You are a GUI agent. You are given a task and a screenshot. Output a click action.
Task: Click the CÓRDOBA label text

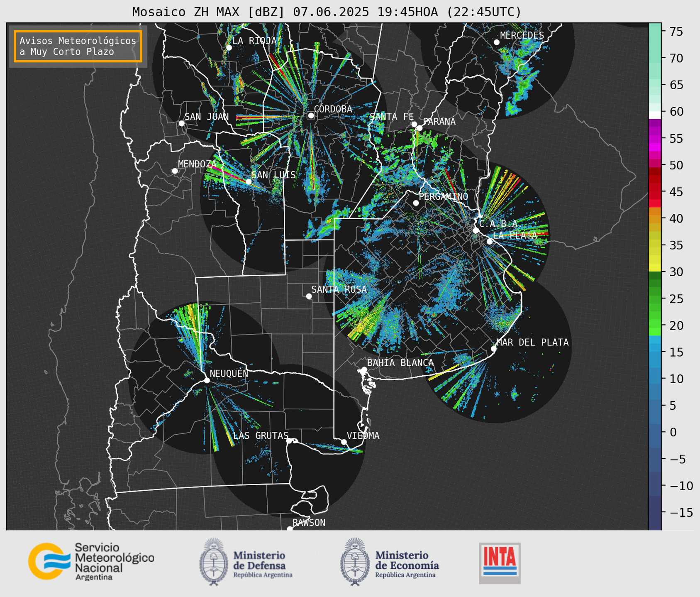pyautogui.click(x=333, y=109)
